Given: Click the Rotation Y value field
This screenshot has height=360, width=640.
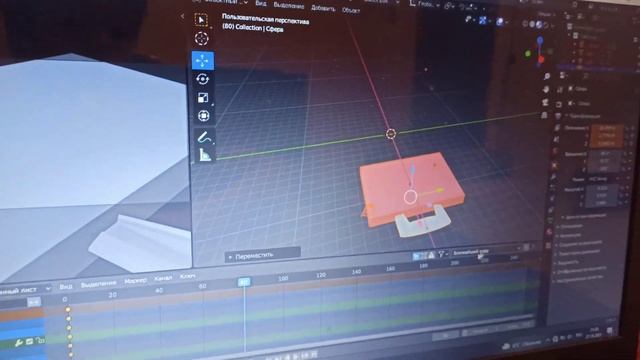Looking at the screenshot, I should tap(604, 161).
